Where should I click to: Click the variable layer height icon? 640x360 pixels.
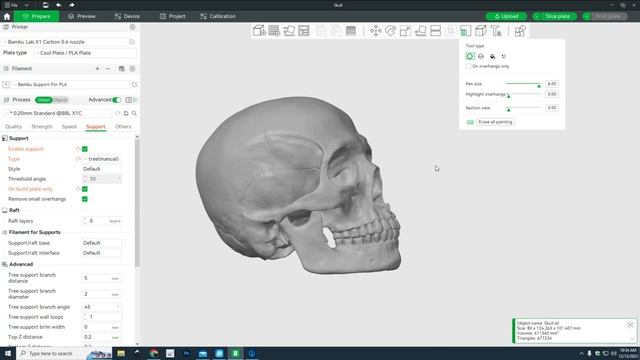coord(351,31)
